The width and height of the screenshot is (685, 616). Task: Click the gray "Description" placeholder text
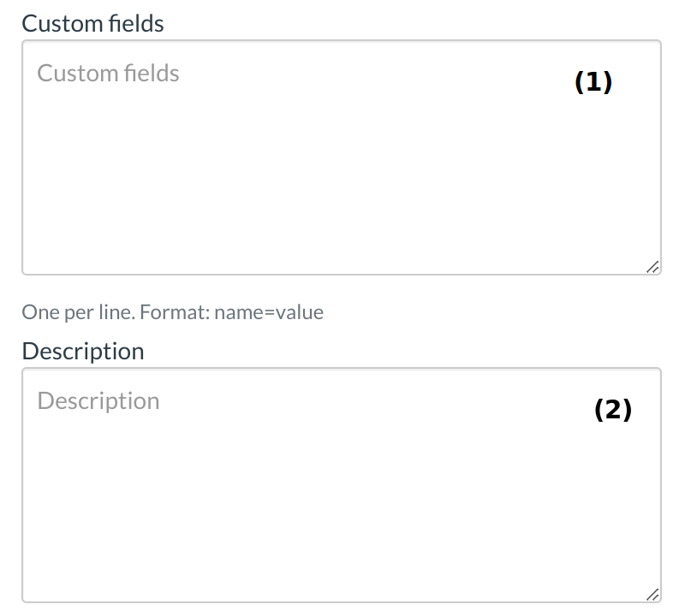click(x=98, y=401)
